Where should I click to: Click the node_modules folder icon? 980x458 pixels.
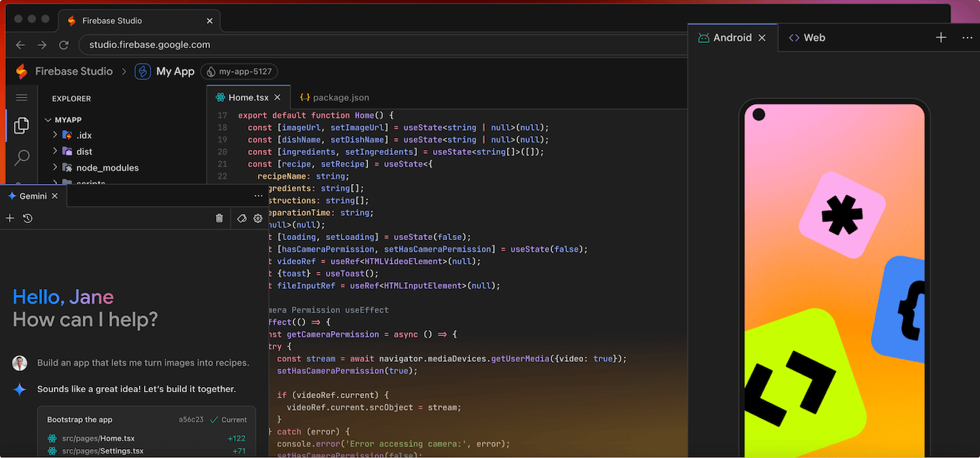67,168
